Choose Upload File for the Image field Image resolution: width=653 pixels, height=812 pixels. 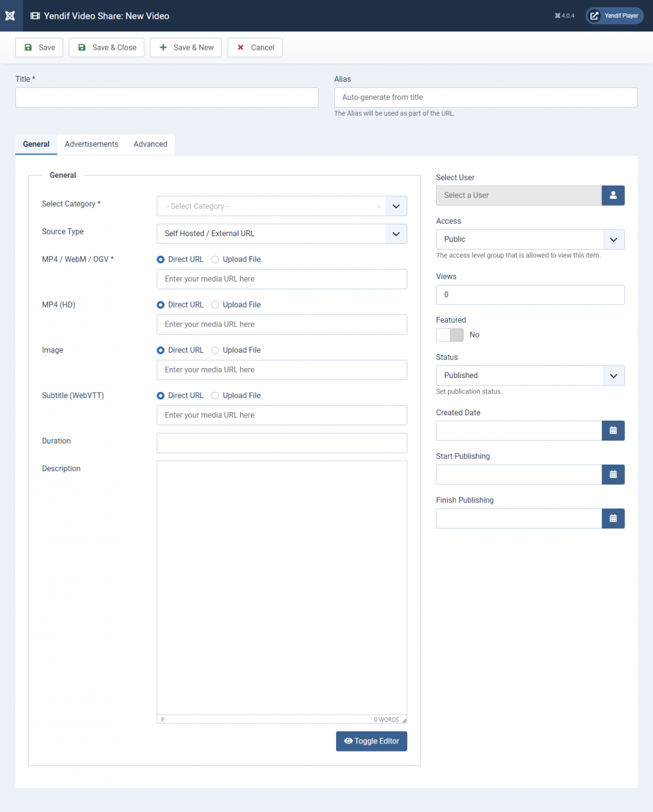coord(215,350)
